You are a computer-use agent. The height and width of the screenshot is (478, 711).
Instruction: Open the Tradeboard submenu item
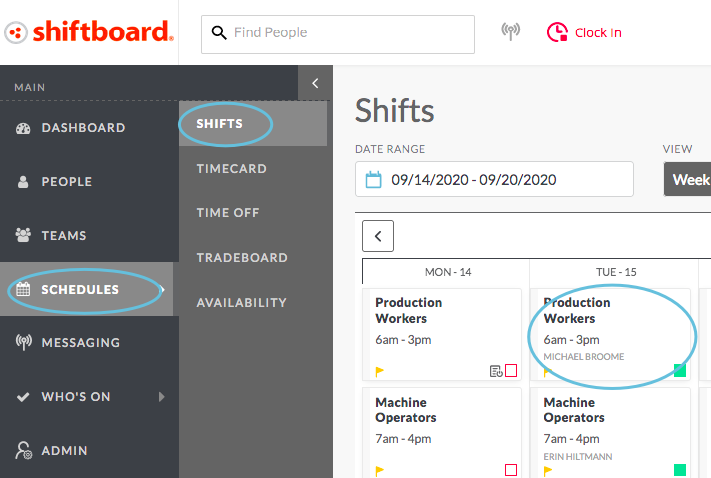pos(242,258)
